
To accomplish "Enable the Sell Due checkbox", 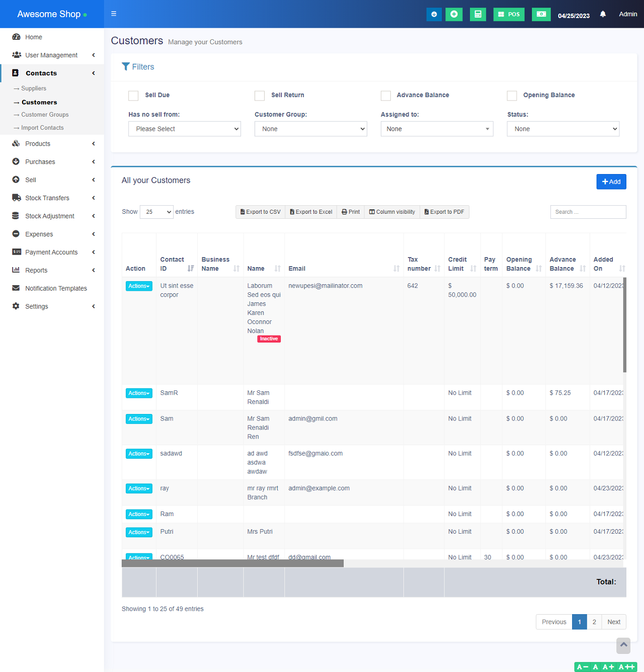I will [x=133, y=96].
